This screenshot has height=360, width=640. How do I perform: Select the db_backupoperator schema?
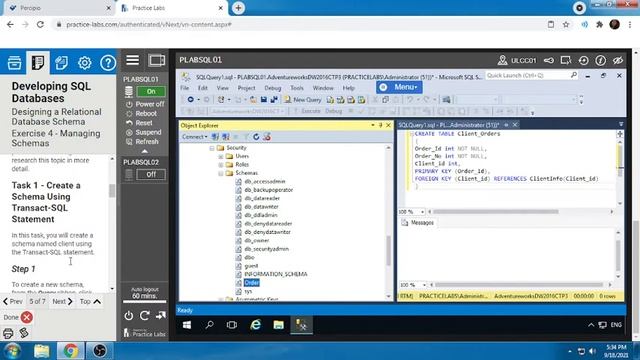point(269,190)
